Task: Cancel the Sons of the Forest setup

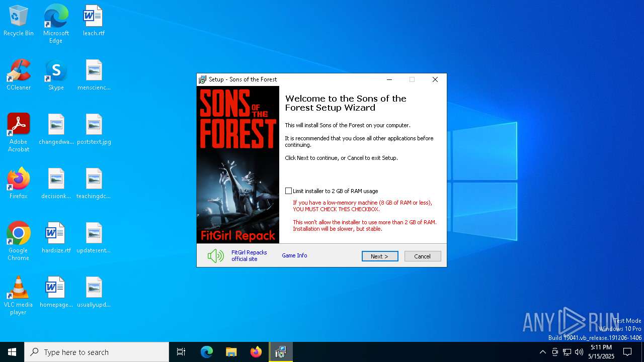Action: pyautogui.click(x=423, y=256)
